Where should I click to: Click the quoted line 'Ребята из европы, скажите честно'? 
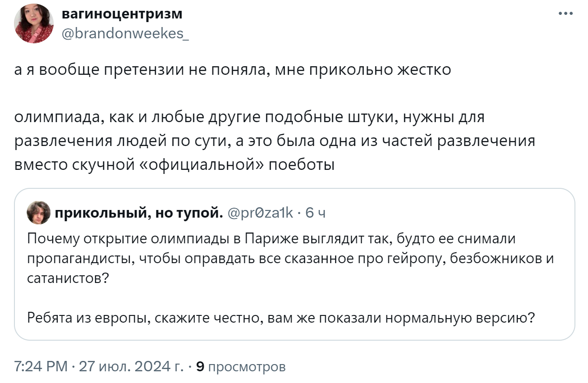click(x=281, y=318)
